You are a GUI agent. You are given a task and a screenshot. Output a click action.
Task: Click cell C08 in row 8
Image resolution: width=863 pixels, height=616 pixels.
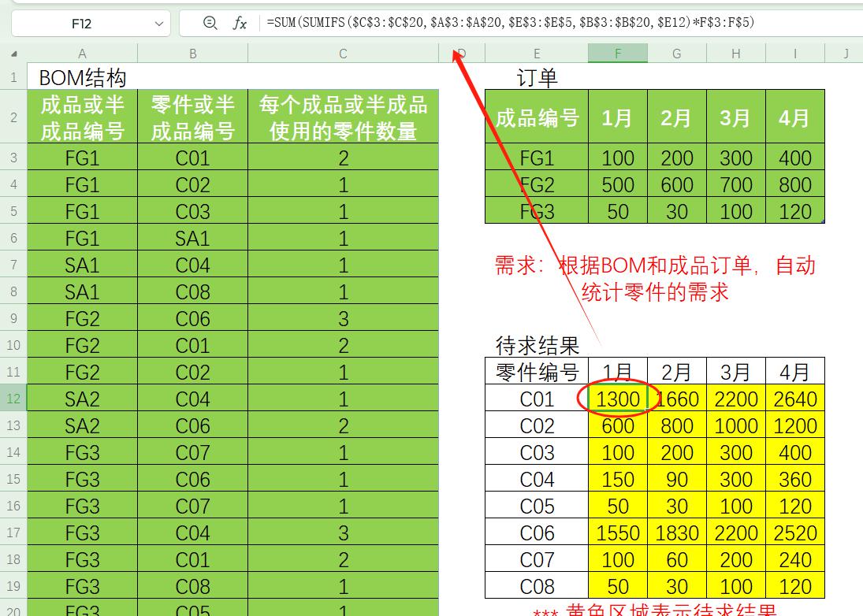pos(192,291)
